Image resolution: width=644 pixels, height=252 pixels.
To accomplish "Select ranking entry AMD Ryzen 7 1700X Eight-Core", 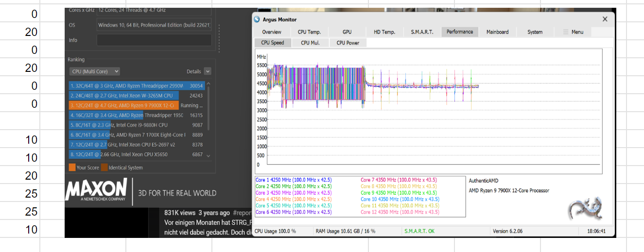I will [x=137, y=135].
